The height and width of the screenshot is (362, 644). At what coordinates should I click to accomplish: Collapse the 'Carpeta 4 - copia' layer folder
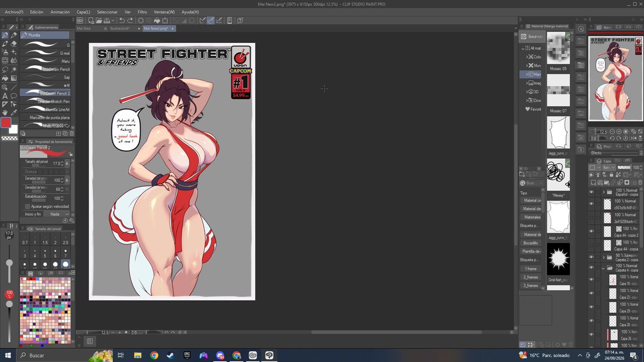tap(603, 268)
